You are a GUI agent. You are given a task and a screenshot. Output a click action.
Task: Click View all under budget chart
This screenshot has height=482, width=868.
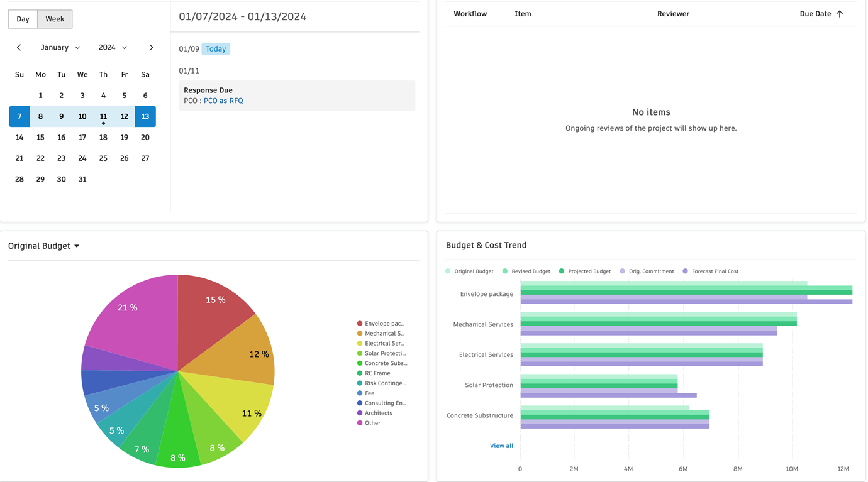(501, 446)
